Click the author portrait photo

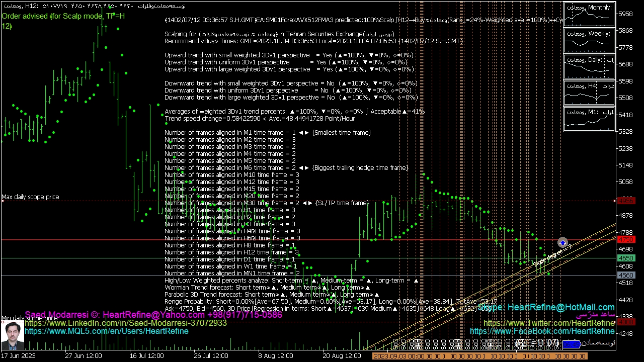click(x=12, y=336)
